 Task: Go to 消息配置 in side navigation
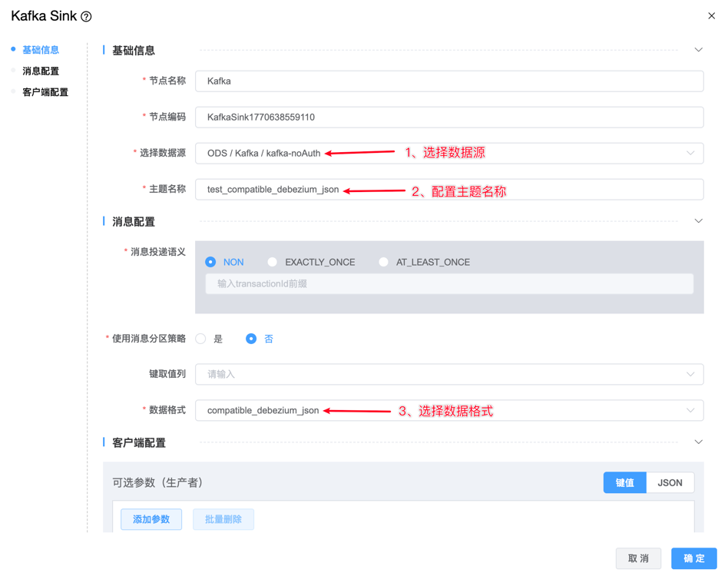[x=41, y=71]
